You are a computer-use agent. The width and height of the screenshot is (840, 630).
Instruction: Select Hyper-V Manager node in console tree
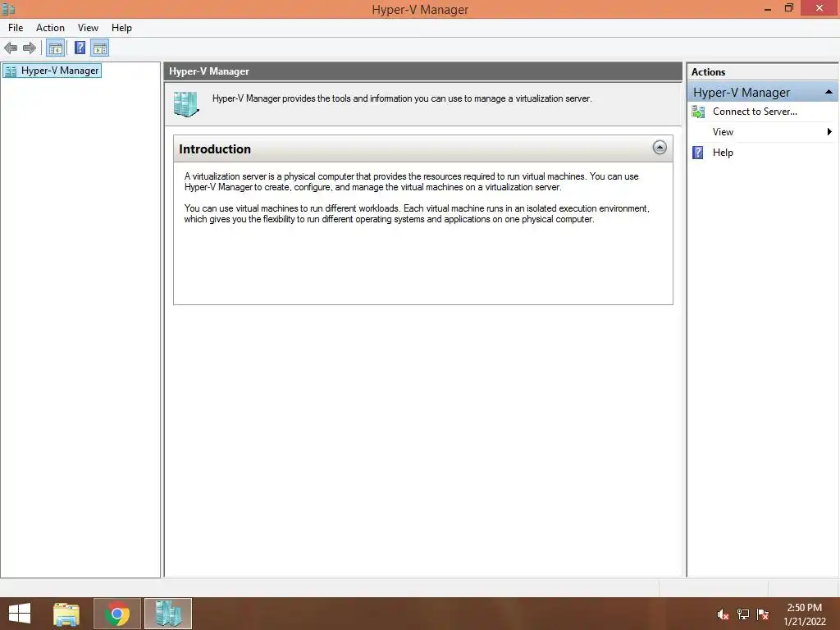52,71
